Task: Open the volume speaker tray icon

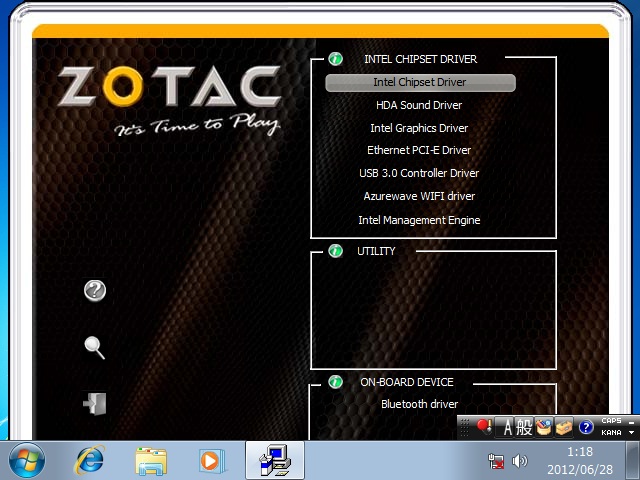Action: click(x=519, y=461)
